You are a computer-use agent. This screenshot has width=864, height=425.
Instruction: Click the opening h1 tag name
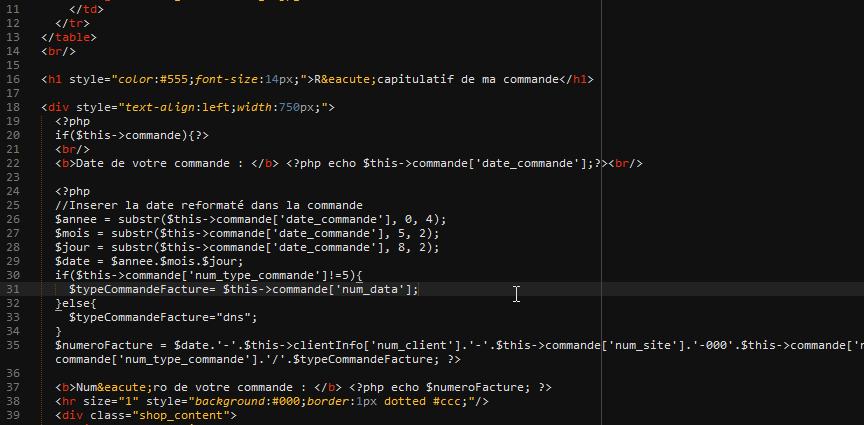coord(55,79)
